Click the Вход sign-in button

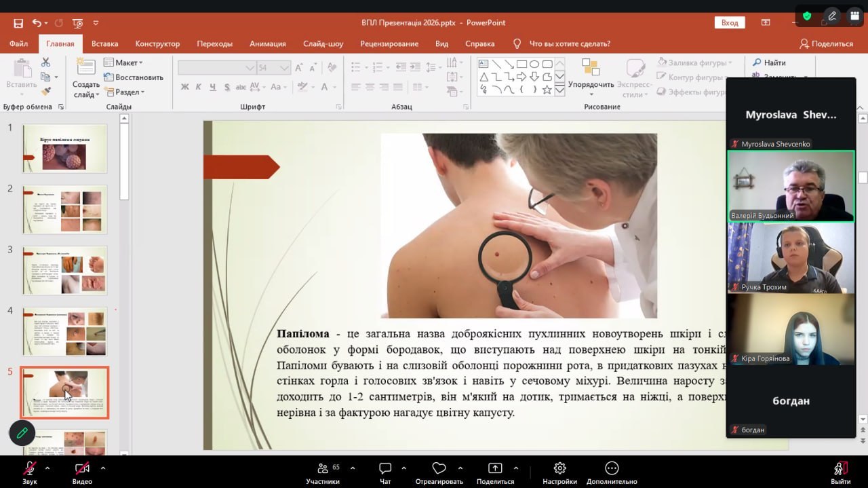[x=730, y=22]
